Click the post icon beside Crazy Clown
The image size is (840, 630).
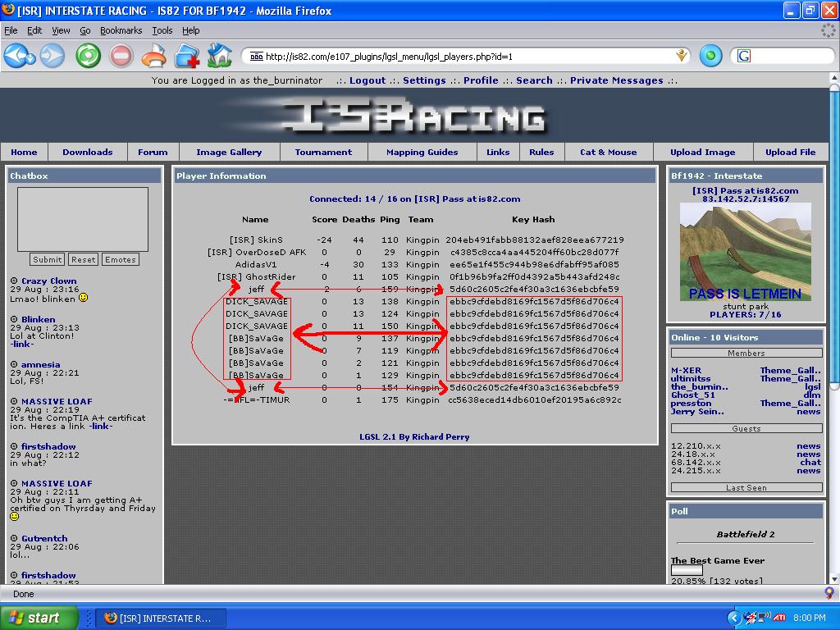point(14,281)
